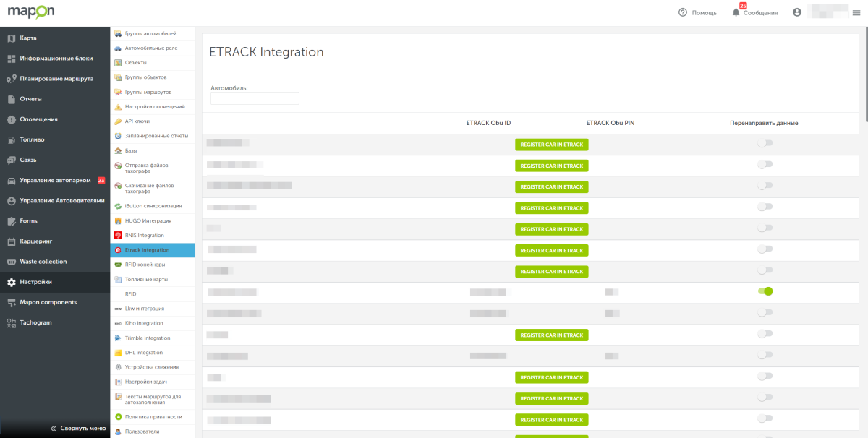Open the Топливо fuel section icon
Screen dimensions: 868x438
click(12, 139)
